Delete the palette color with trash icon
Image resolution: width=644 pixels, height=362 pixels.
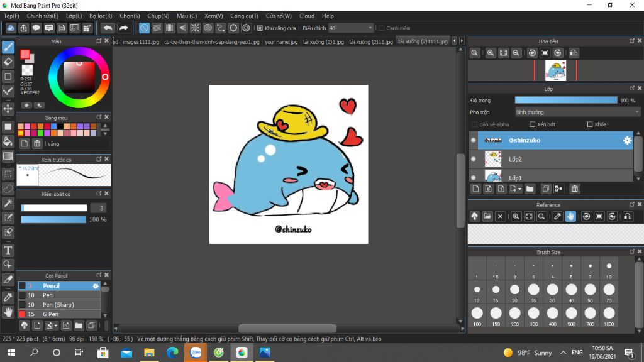[x=37, y=143]
